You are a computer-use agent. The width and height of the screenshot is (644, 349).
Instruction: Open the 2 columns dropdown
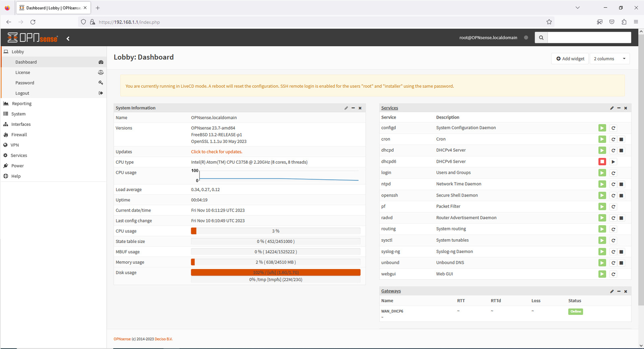[x=609, y=59]
